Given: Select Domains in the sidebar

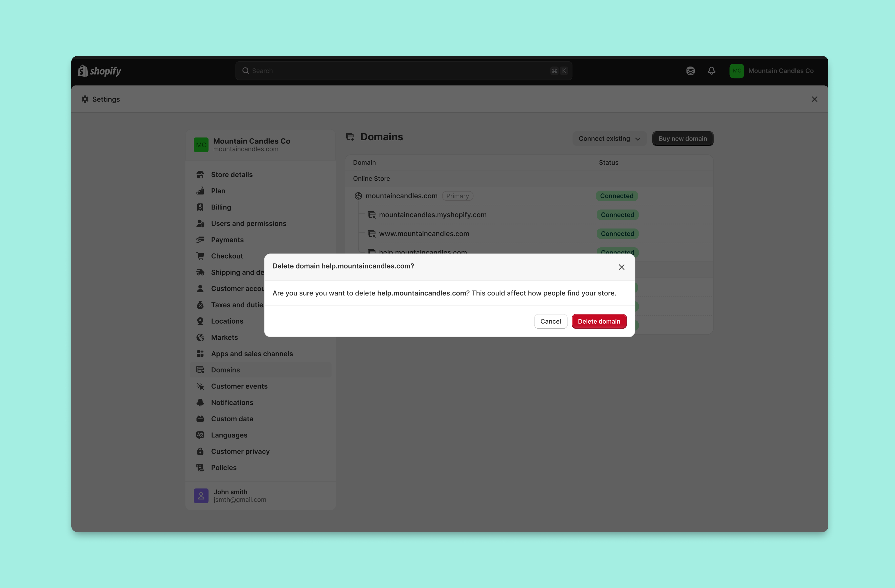Looking at the screenshot, I should tap(261, 370).
